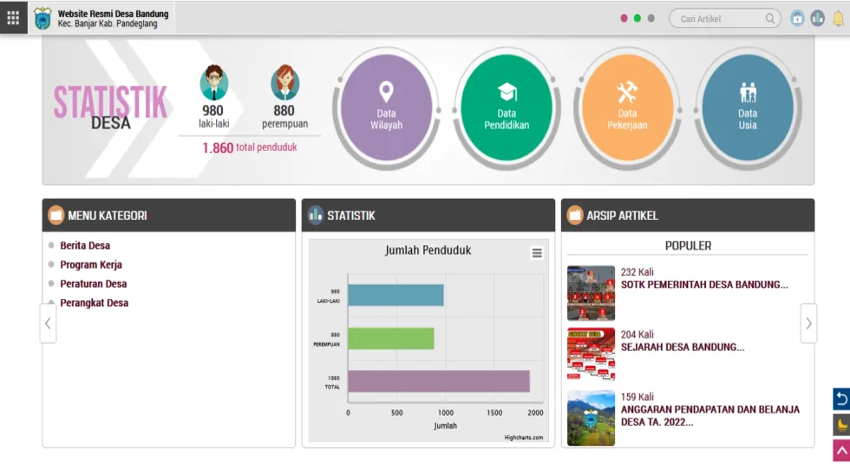This screenshot has height=464, width=850.
Task: Click the 232 Kali view count
Action: click(x=637, y=272)
